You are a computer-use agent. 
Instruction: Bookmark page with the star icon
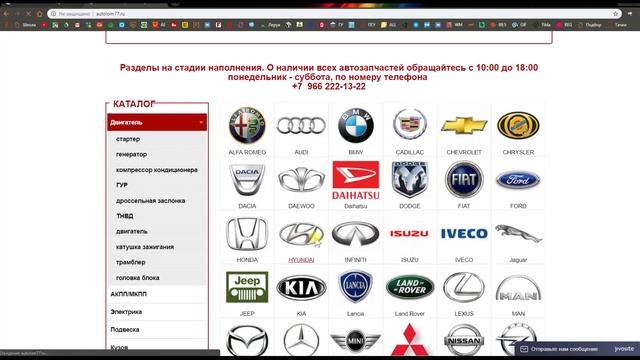[616, 13]
